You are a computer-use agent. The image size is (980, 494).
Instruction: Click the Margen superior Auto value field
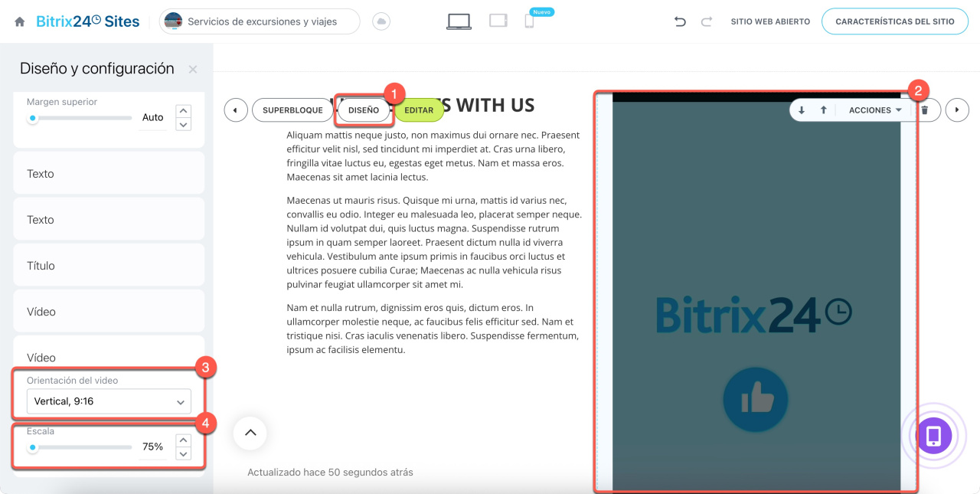(x=153, y=118)
